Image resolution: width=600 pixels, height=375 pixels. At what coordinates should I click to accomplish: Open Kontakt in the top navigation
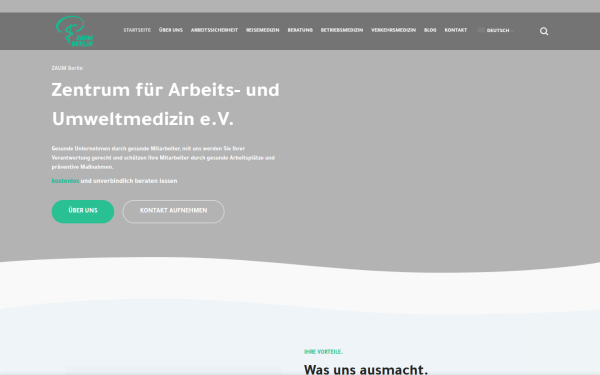click(456, 30)
